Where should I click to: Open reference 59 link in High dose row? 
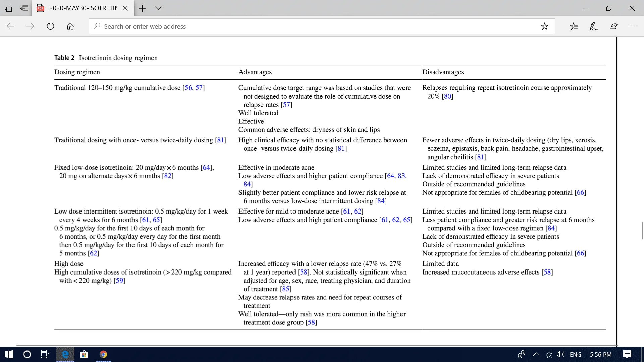click(119, 281)
